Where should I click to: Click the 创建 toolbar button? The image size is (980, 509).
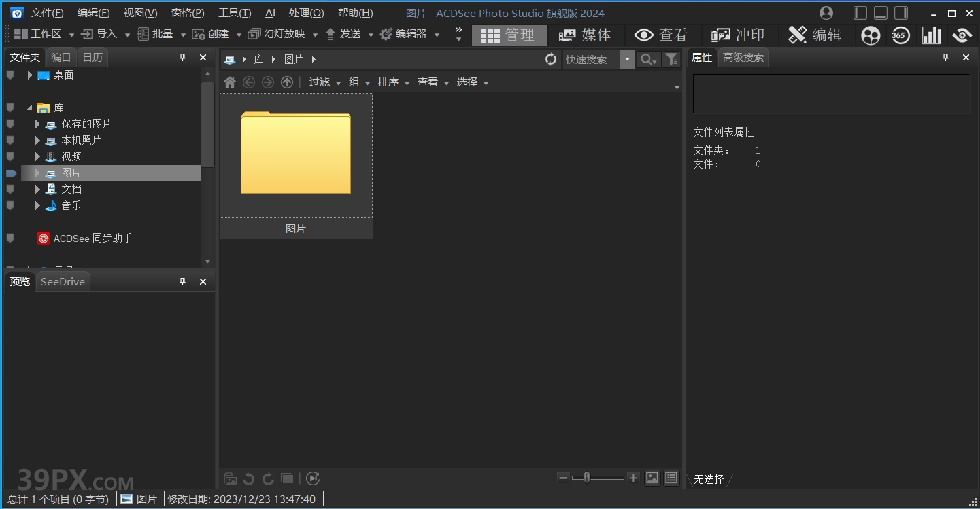[x=211, y=34]
